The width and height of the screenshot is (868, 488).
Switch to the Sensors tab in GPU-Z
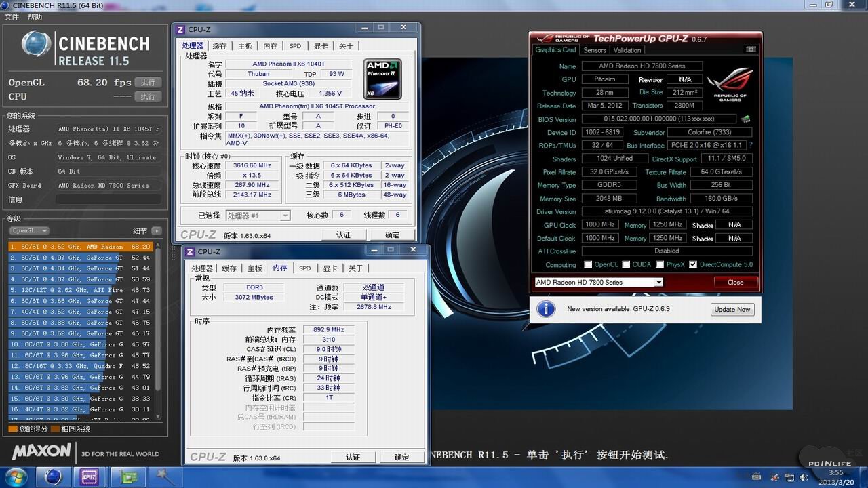point(595,50)
